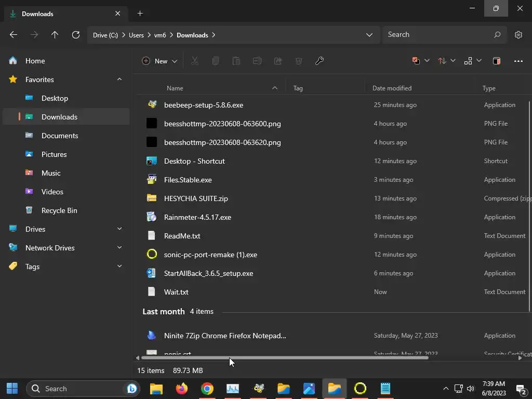Open Firefox from the taskbar
532x399 pixels.
coord(182,389)
